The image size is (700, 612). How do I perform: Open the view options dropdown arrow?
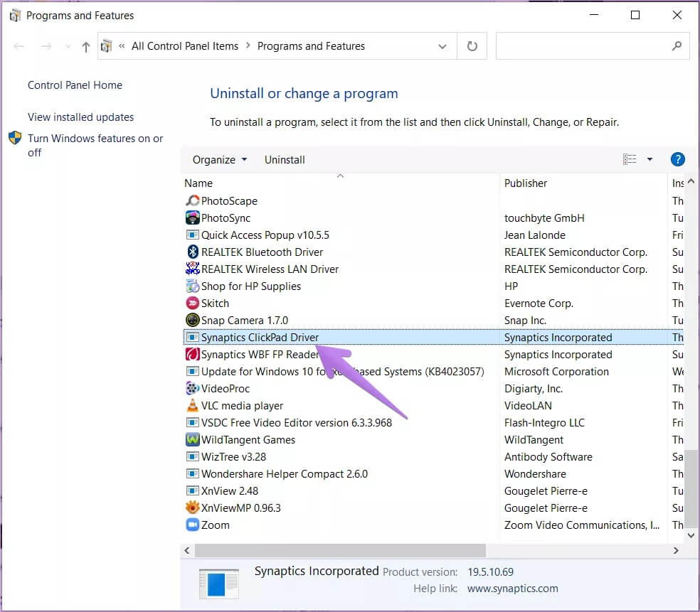click(x=649, y=159)
